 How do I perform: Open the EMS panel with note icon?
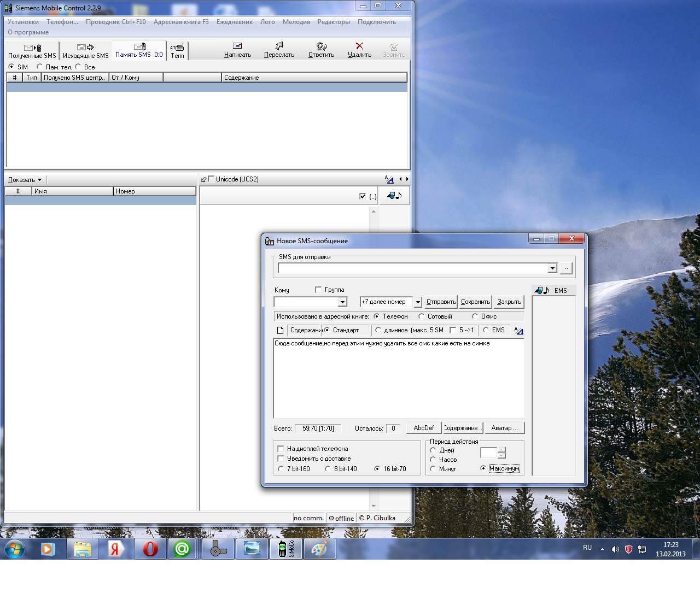coord(553,290)
